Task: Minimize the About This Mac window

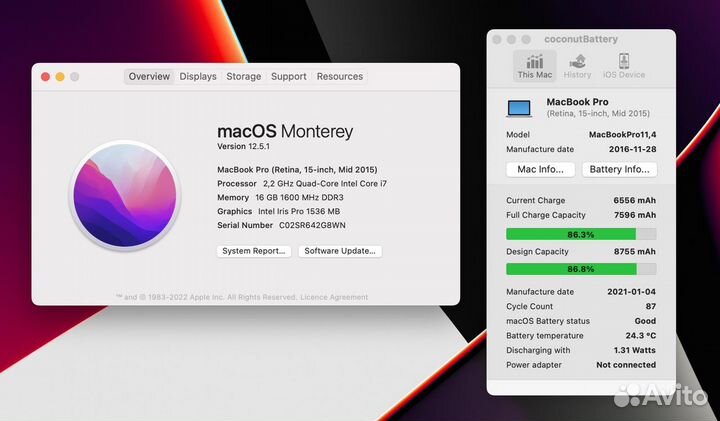Action: (60, 77)
